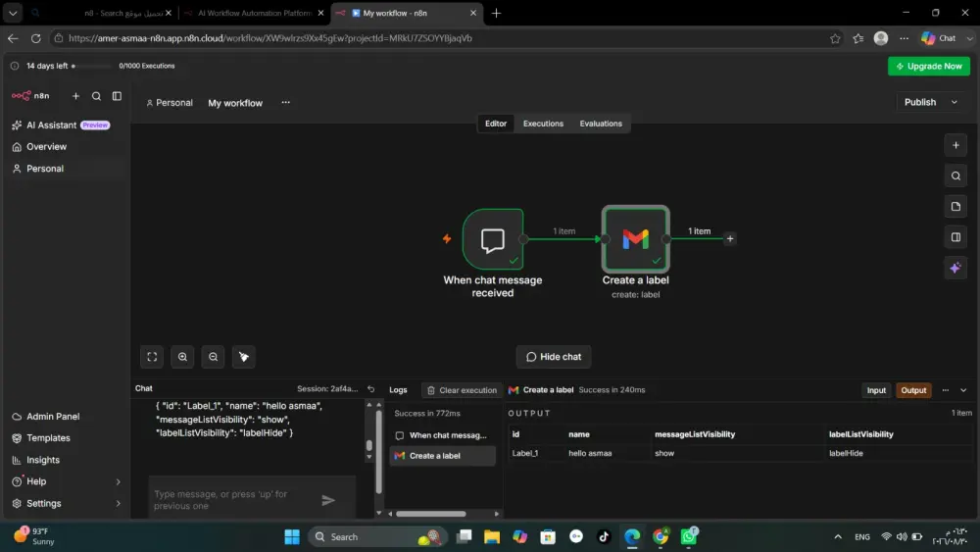Click the tidy up nodes icon
The image size is (980, 552).
point(244,357)
